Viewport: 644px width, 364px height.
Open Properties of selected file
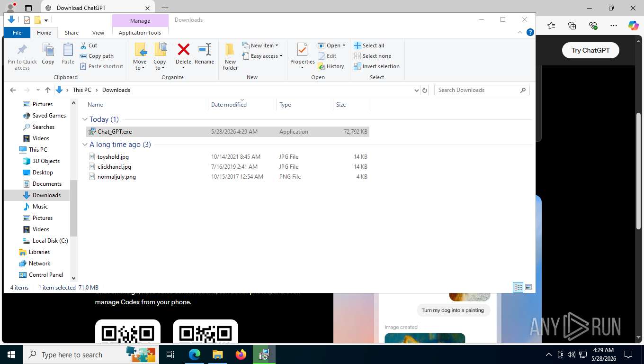click(x=302, y=56)
